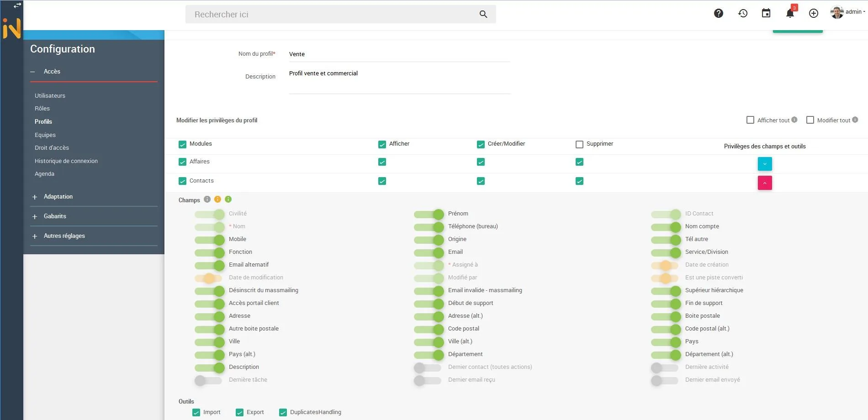Toggle Accès portail client switch
This screenshot has width=868, height=420.
[209, 304]
